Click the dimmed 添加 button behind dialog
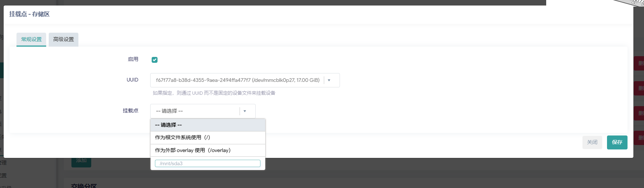 click(81, 161)
